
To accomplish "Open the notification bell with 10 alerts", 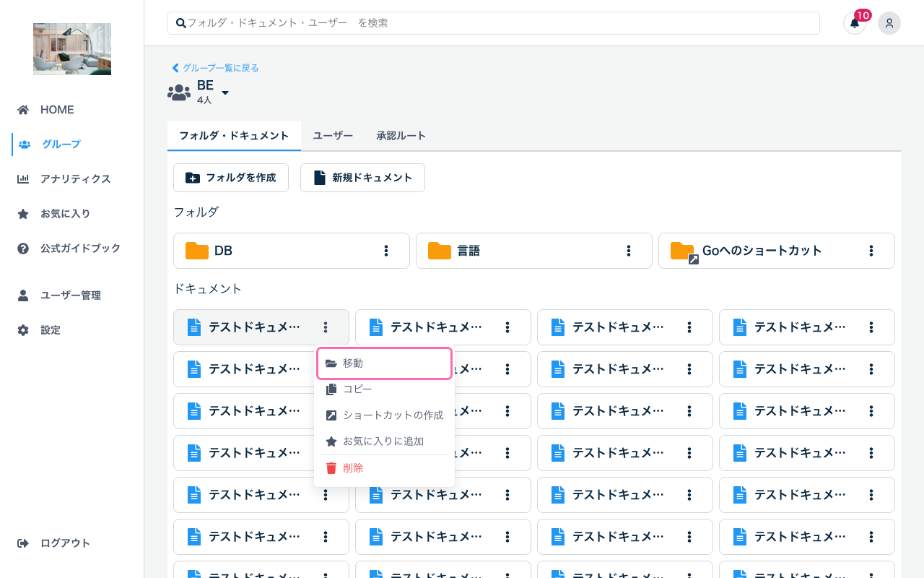I will click(x=854, y=23).
